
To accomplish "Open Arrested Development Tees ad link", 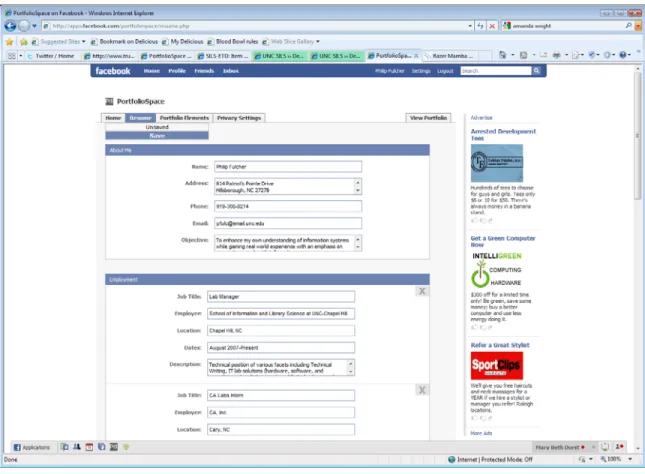I will click(503, 135).
